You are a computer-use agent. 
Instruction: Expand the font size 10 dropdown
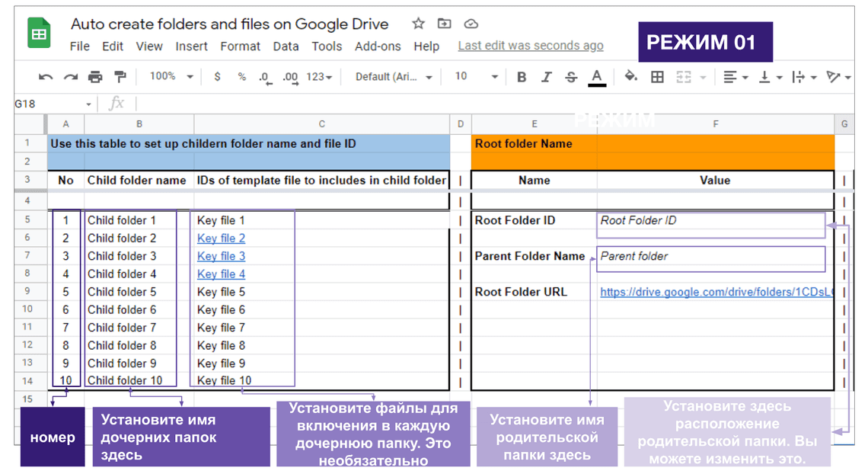click(x=476, y=77)
